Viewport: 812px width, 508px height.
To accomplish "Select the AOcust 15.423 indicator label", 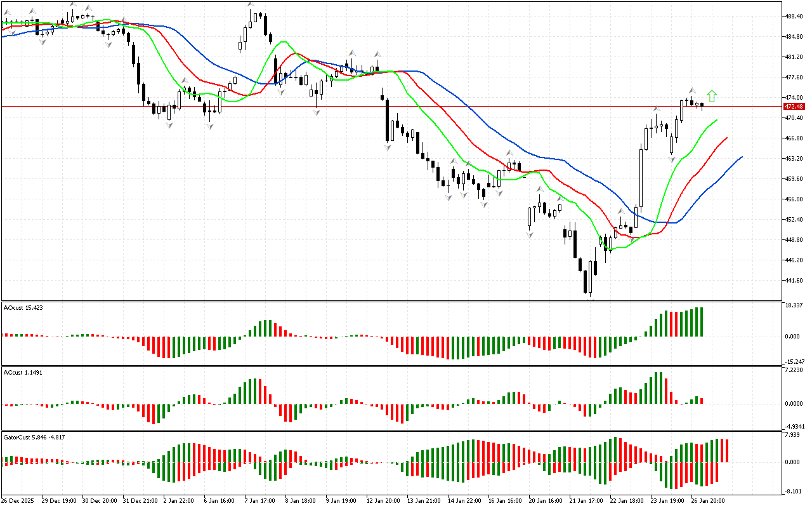I will [24, 307].
